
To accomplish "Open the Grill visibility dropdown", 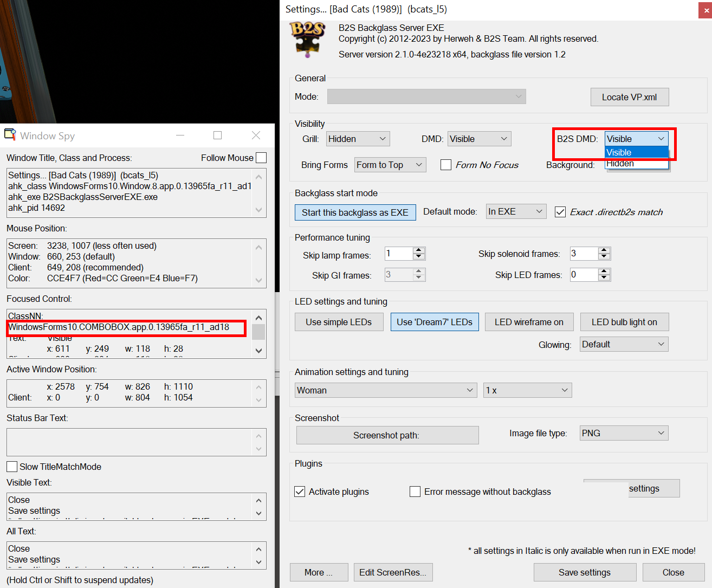I will point(358,139).
